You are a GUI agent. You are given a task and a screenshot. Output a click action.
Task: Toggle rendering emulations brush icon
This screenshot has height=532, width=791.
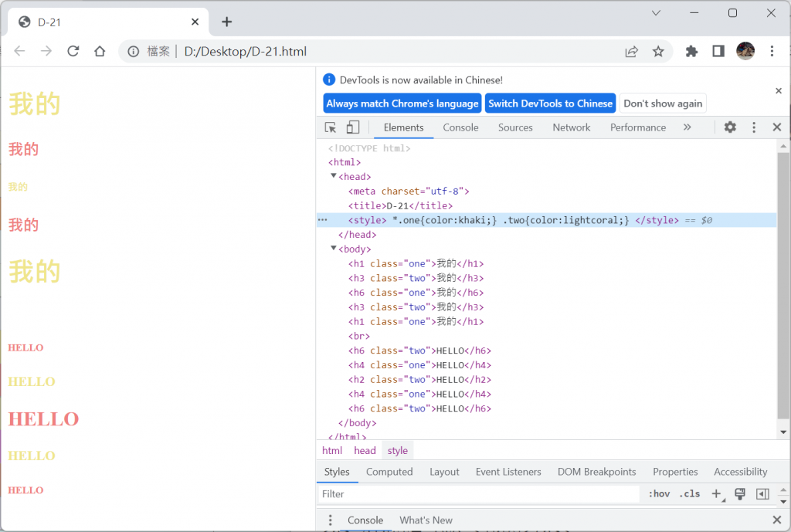740,494
